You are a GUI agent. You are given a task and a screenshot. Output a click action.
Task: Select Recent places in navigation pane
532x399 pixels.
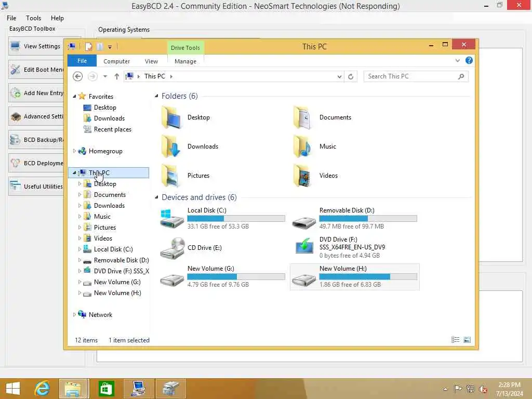(112, 129)
